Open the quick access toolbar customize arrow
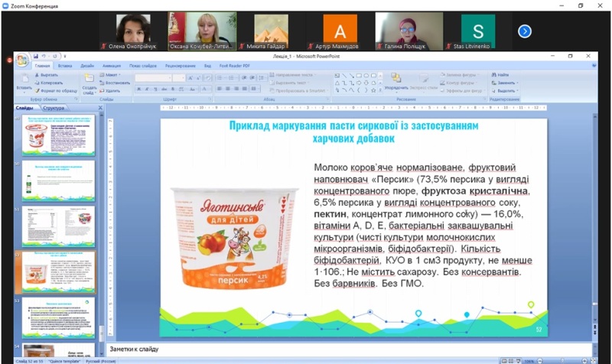This screenshot has height=364, width=612. [x=65, y=56]
